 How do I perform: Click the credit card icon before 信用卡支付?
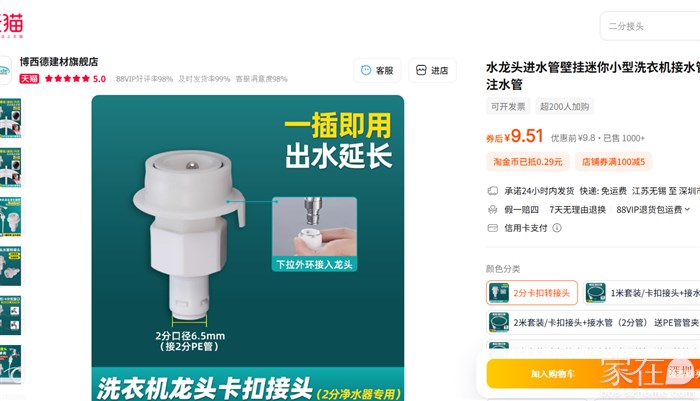coord(492,228)
